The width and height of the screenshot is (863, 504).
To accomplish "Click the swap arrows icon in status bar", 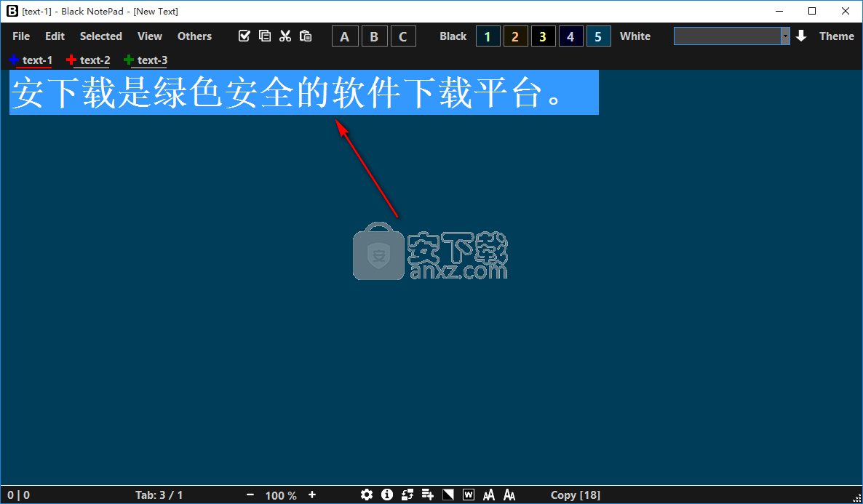I will click(407, 495).
